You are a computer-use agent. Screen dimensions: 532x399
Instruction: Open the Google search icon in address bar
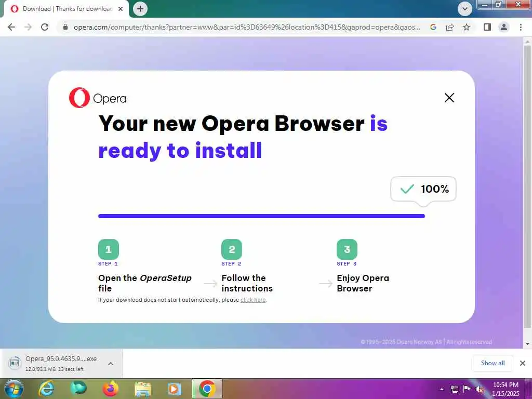coord(433,27)
